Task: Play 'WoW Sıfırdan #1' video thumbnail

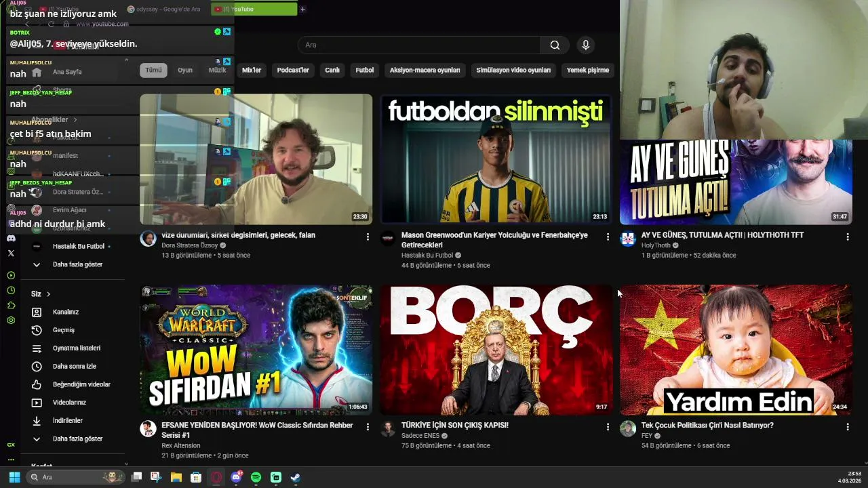Action: [256, 350]
